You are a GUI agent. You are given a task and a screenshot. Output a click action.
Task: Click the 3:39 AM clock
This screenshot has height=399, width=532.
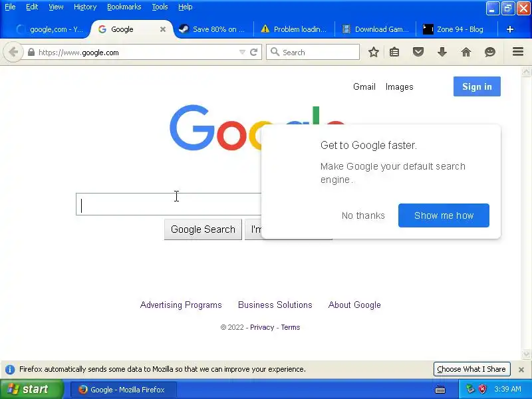507,389
